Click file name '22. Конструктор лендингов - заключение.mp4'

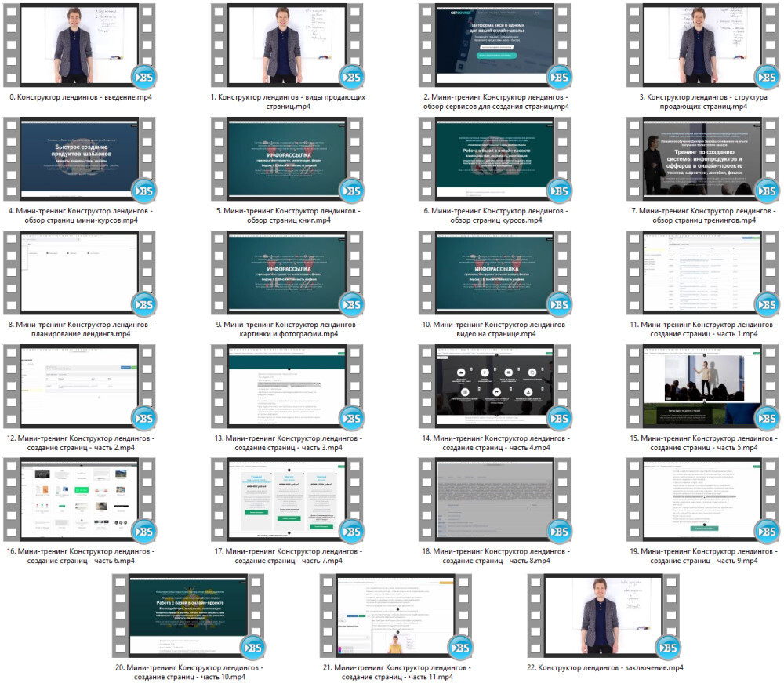point(604,667)
